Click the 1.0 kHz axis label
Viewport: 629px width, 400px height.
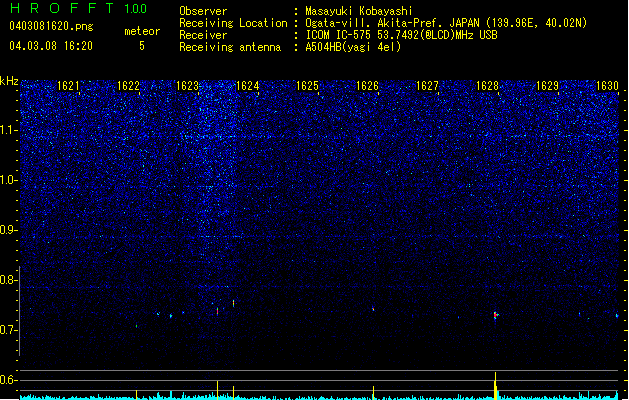(x=7, y=180)
